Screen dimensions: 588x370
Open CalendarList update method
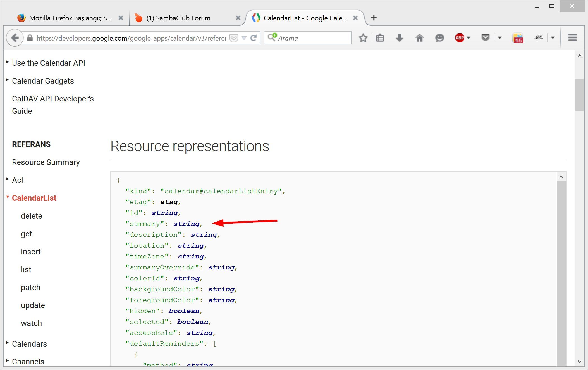coord(33,305)
